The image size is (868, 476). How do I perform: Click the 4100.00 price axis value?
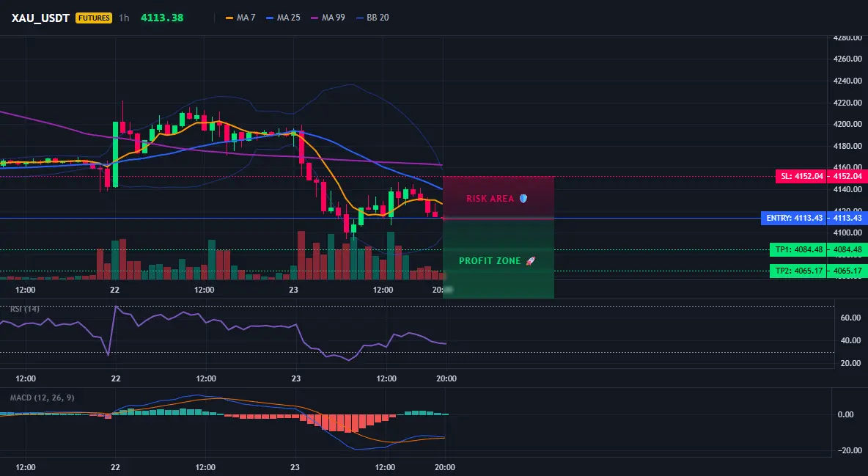click(x=847, y=232)
